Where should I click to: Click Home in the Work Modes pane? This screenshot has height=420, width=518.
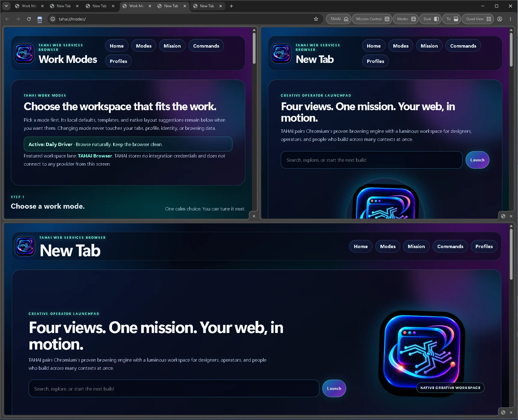pyautogui.click(x=117, y=46)
